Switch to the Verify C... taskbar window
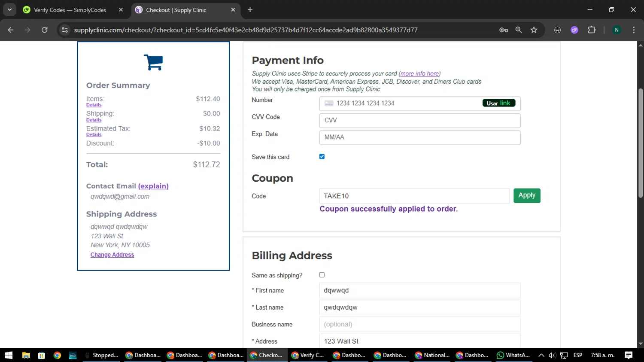Viewport: 644px width, 362px height. (308, 355)
